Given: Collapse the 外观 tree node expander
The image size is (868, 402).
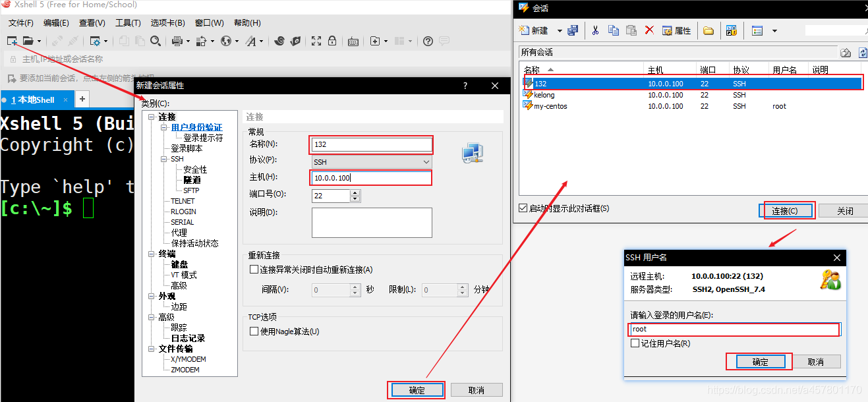Looking at the screenshot, I should [152, 296].
